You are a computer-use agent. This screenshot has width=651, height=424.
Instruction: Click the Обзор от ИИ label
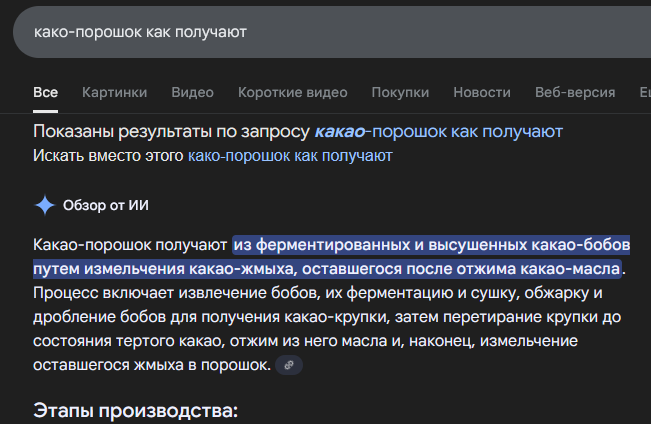click(106, 205)
